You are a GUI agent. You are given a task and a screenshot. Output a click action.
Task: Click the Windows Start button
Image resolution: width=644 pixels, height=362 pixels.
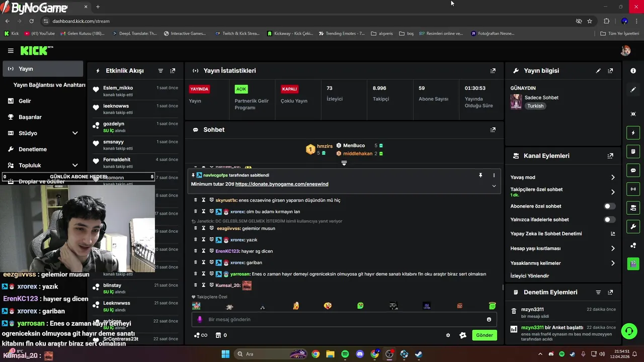(x=225, y=354)
